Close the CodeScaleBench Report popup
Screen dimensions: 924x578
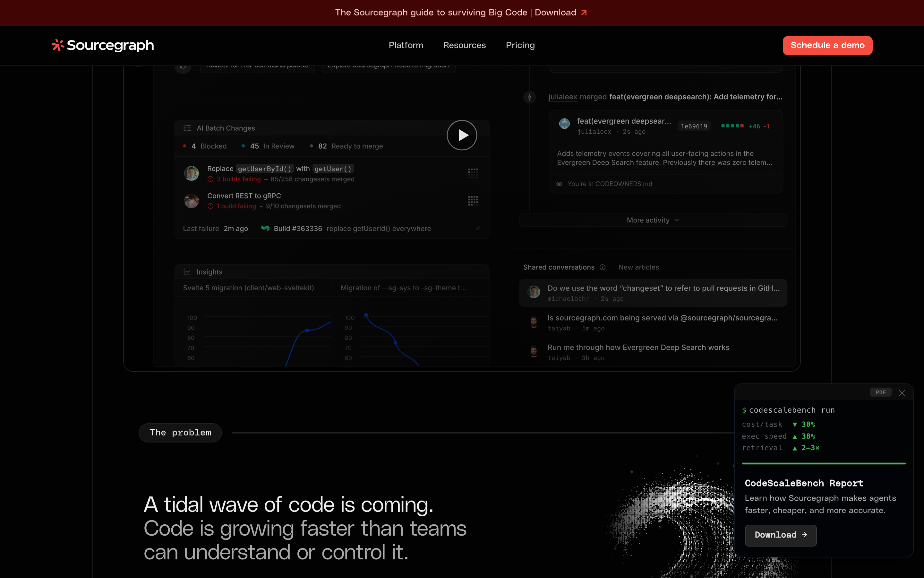(x=902, y=393)
